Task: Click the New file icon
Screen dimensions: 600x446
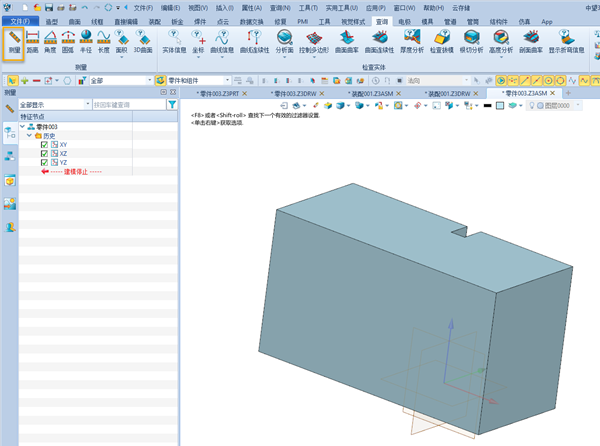Action: click(x=25, y=7)
